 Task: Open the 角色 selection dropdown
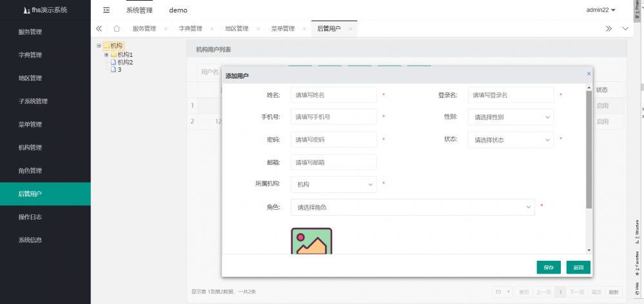(x=413, y=207)
